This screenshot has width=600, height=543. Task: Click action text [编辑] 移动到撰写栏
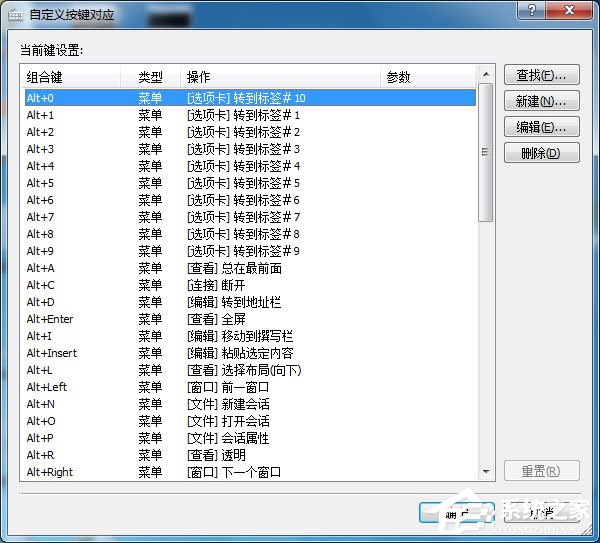coord(240,336)
